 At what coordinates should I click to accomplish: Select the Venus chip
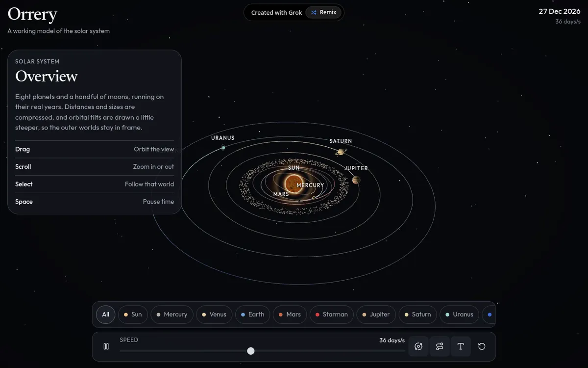(x=214, y=315)
